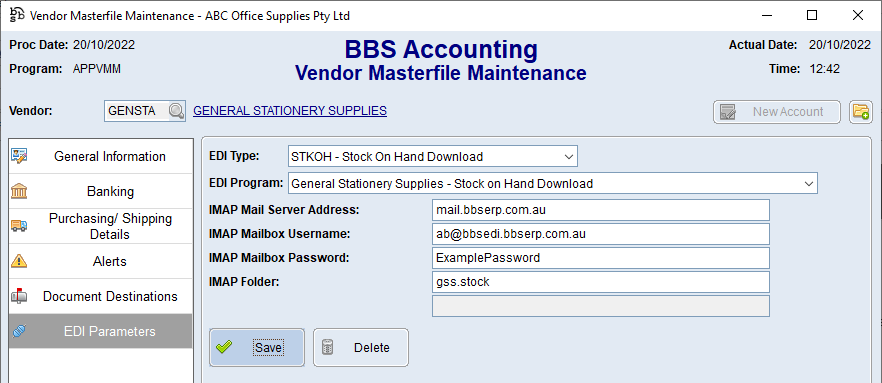882x383 pixels.
Task: Click the Alerts warning triangle icon
Action: [x=19, y=261]
